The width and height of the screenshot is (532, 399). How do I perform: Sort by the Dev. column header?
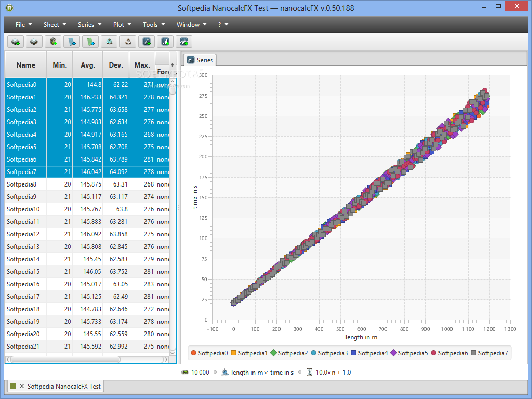pos(116,65)
